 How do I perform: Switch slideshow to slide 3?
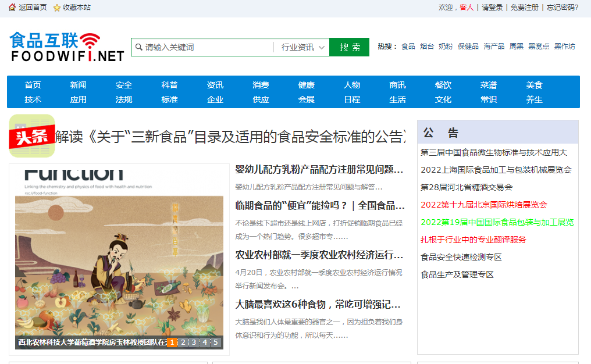click(194, 342)
